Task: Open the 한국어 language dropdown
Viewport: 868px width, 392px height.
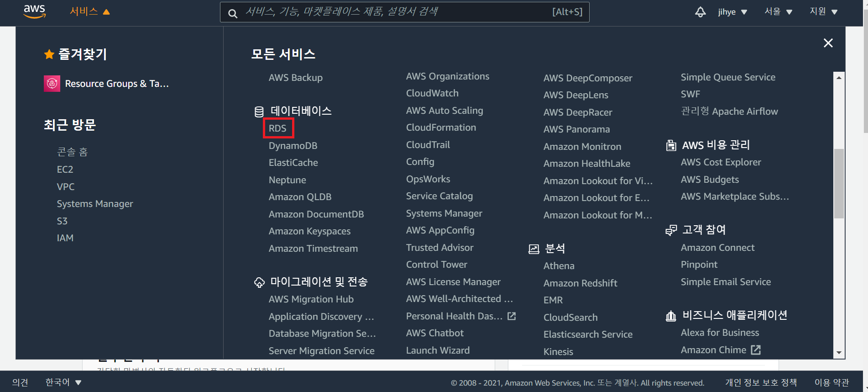Action: pos(63,382)
